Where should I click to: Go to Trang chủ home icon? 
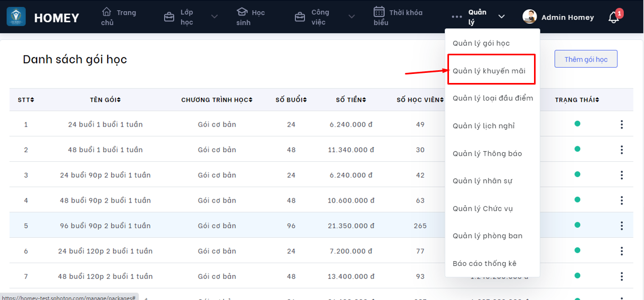point(107,12)
